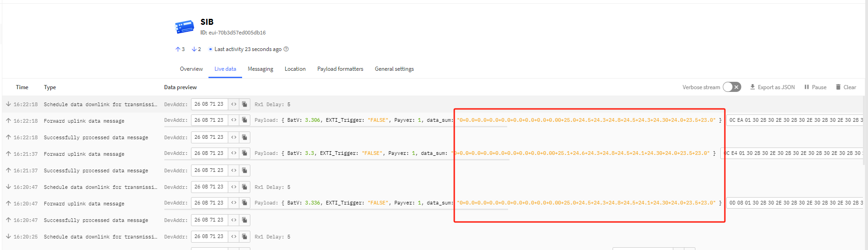Open the 16:21:37 Successfully processed data message
Image resolution: width=868 pixels, height=250 pixels.
[x=433, y=170]
